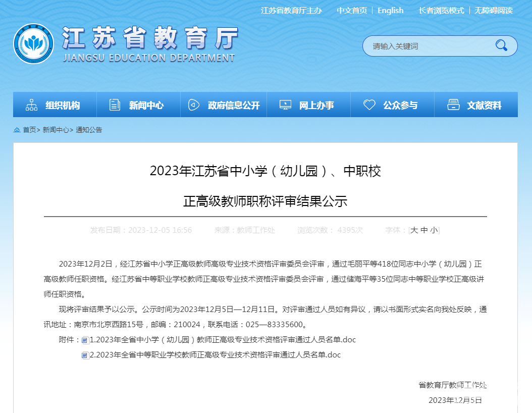Click the 网上办事 monitor icon
Image resolution: width=532 pixels, height=413 pixels.
[x=285, y=105]
